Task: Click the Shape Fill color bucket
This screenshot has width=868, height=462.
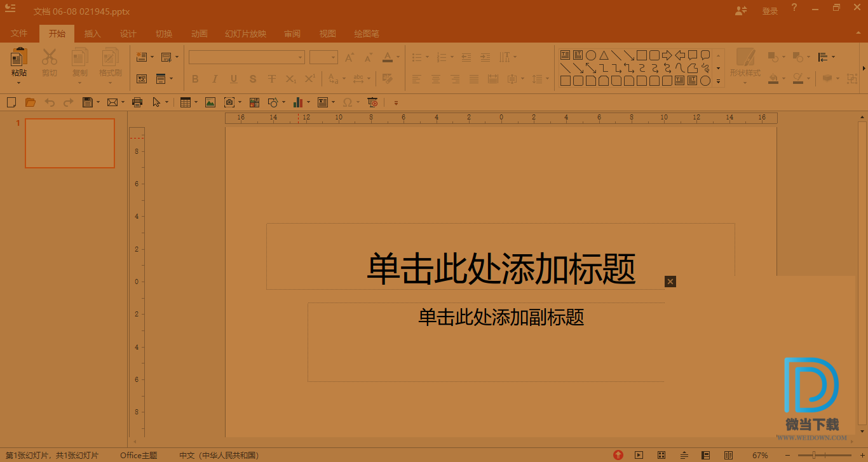Action: click(x=773, y=79)
